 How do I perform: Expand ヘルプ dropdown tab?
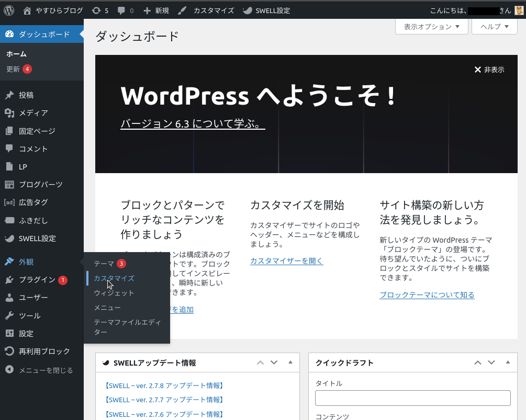(495, 27)
